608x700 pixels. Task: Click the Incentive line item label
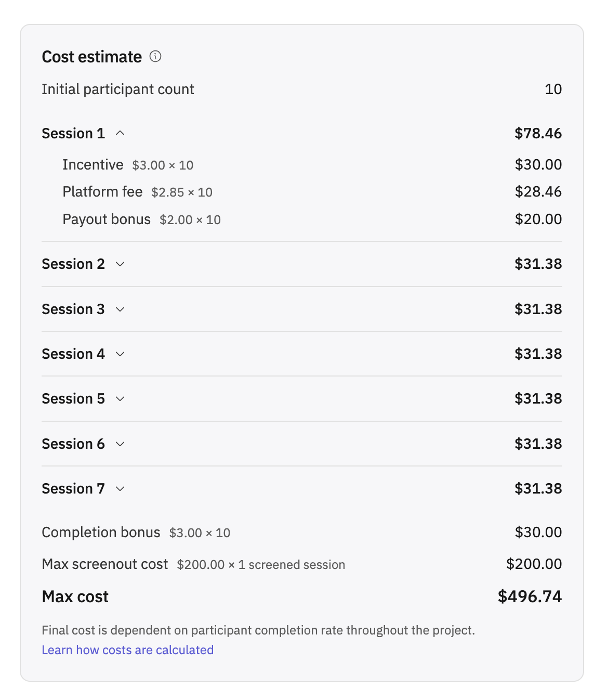93,165
